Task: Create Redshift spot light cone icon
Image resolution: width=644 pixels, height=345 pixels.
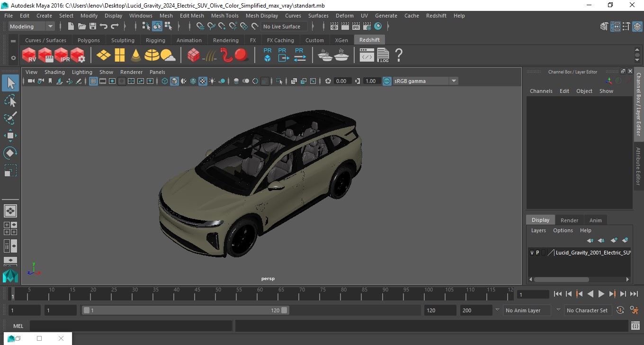Action: coord(136,55)
